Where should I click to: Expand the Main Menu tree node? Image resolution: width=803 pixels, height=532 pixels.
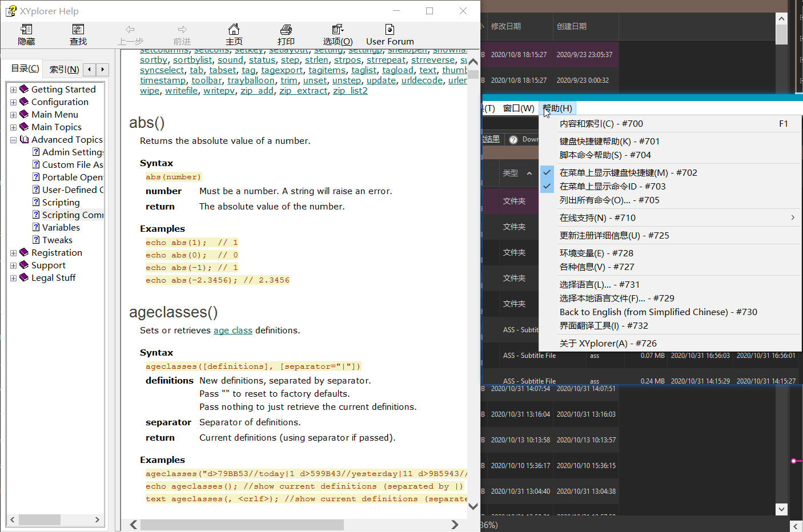pos(13,115)
